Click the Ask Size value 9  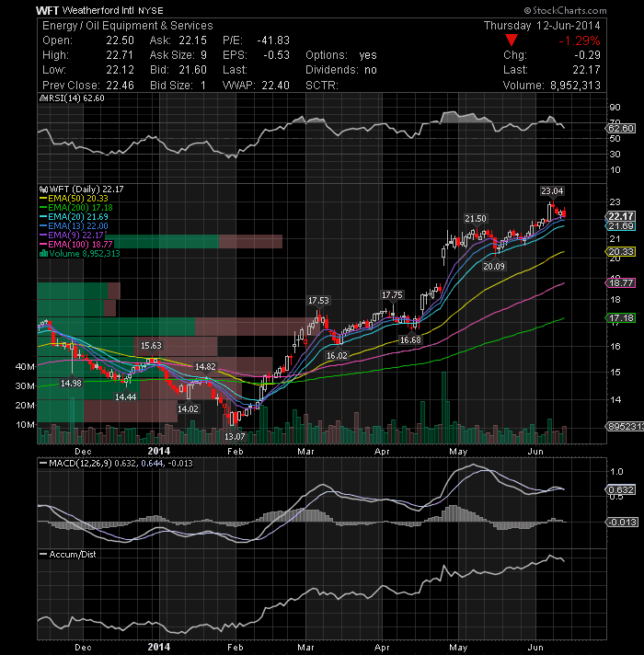tap(204, 55)
